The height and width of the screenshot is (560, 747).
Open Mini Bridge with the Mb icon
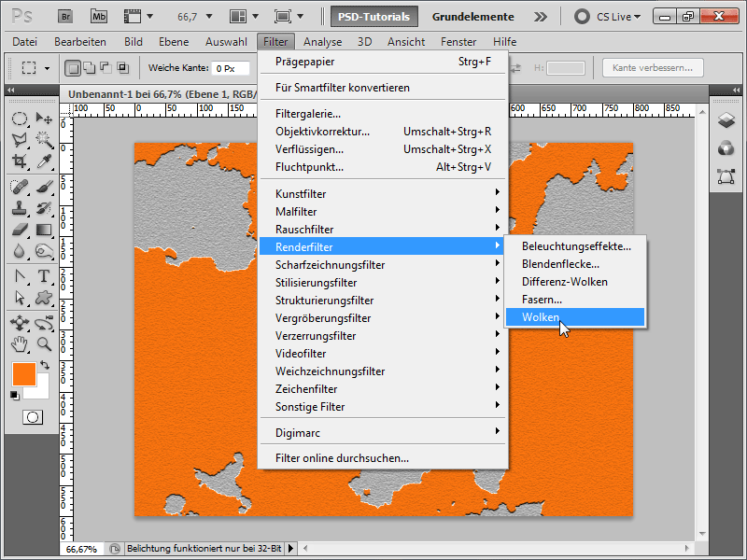[99, 17]
